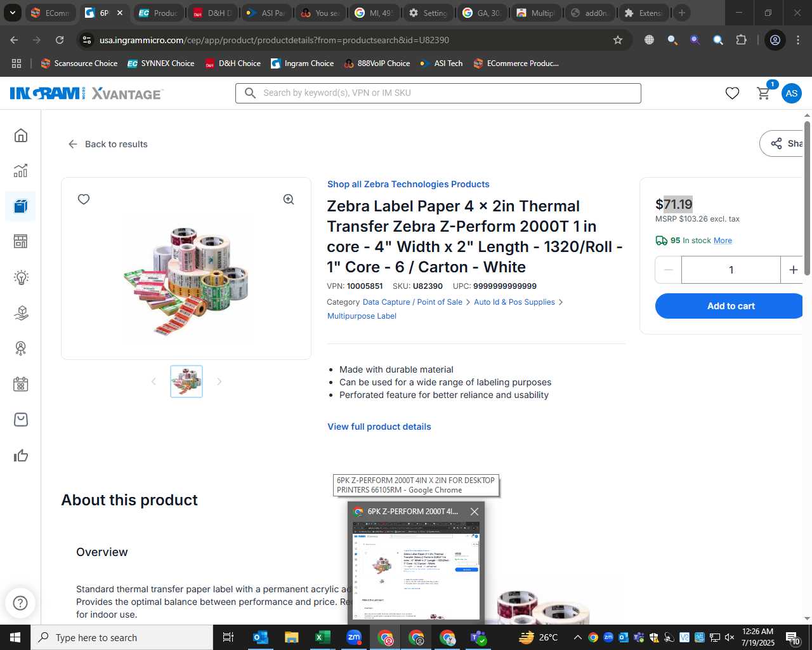Click the quantity input field
Viewport: 812px width, 650px height.
click(x=731, y=270)
